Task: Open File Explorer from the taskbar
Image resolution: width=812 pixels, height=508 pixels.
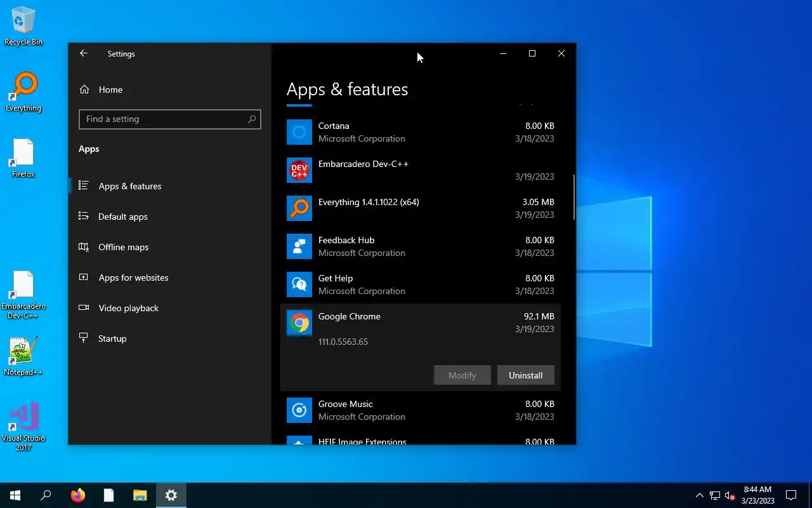Action: (x=140, y=495)
